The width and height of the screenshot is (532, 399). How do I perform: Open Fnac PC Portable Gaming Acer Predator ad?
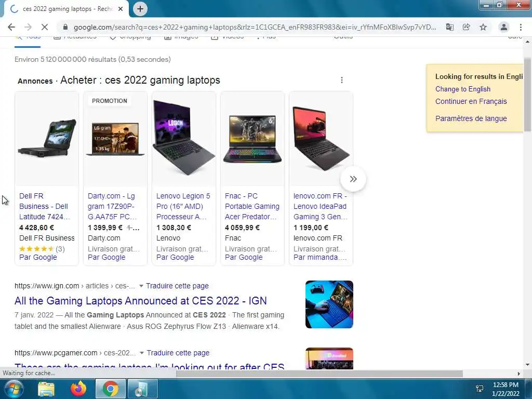252,206
